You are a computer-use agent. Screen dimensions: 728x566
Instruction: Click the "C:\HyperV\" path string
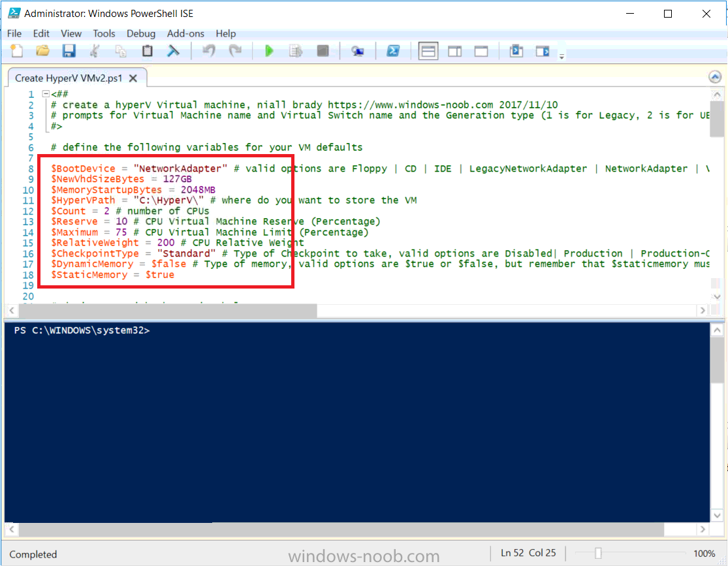pos(168,200)
